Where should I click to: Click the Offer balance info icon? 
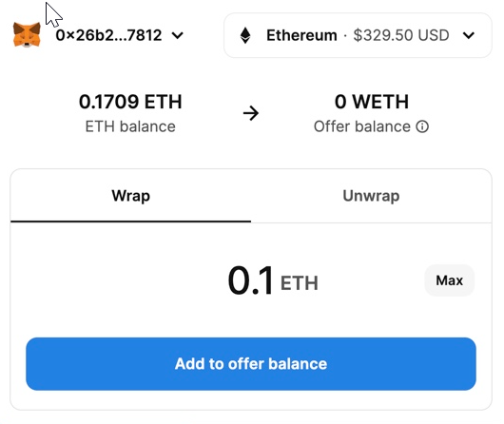click(x=422, y=126)
